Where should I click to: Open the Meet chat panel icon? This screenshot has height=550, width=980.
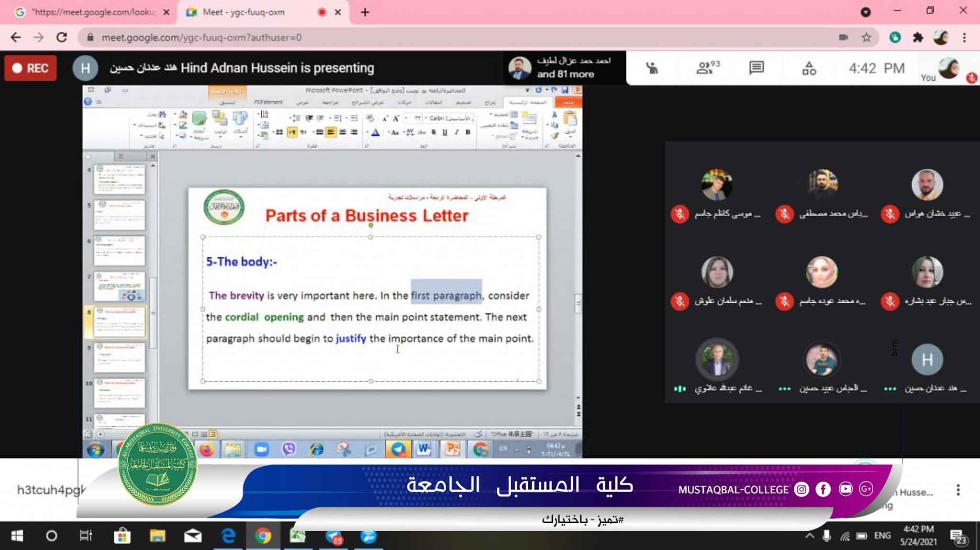[756, 68]
